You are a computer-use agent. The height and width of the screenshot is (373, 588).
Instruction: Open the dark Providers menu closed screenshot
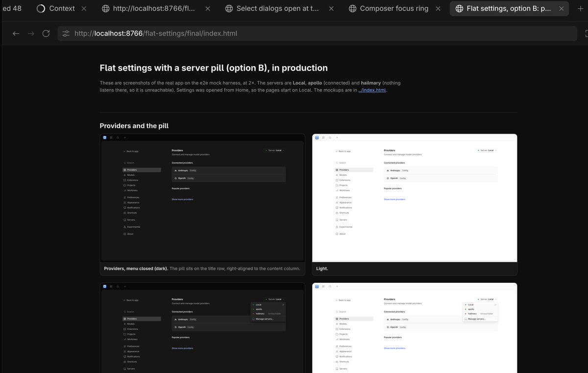pyautogui.click(x=202, y=198)
